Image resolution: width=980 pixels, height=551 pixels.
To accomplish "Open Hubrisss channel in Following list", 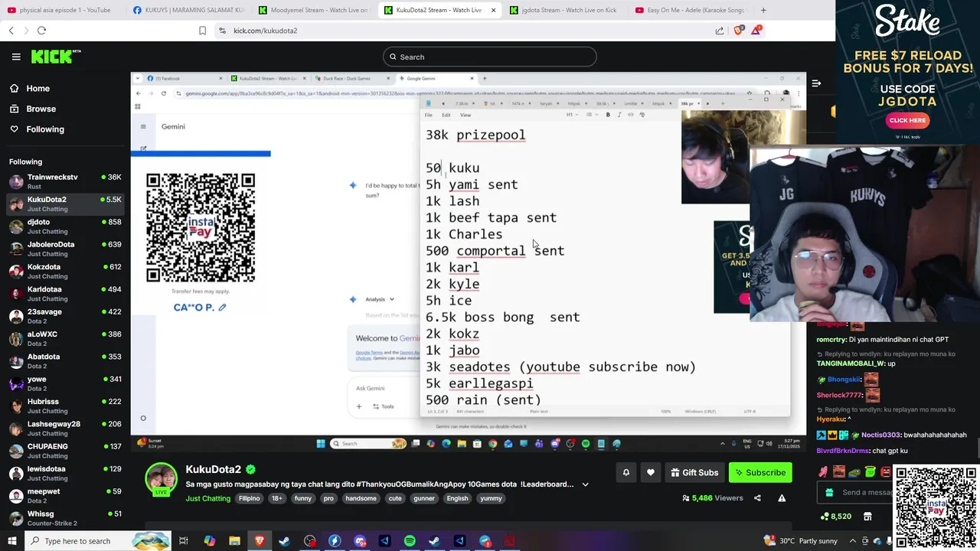I will click(65, 406).
